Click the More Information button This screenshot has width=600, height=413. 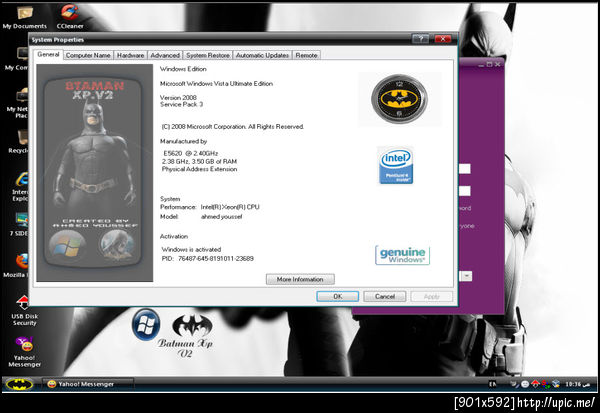tap(300, 279)
